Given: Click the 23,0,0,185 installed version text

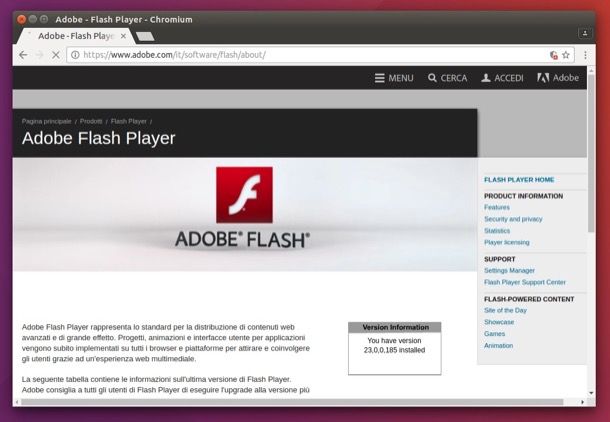Looking at the screenshot, I should (394, 350).
